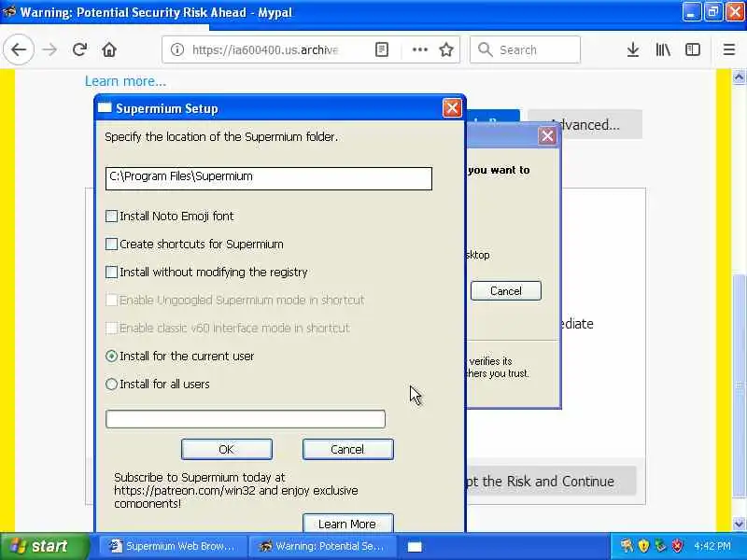Image resolution: width=747 pixels, height=560 pixels.
Task: Click the address bar URL
Action: [x=265, y=50]
